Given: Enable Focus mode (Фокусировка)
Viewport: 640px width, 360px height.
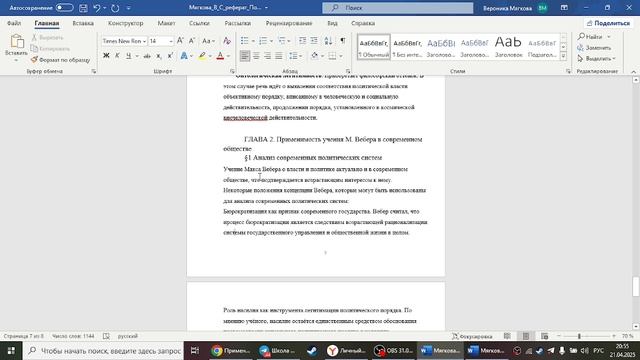Looking at the screenshot, I should pyautogui.click(x=472, y=336).
